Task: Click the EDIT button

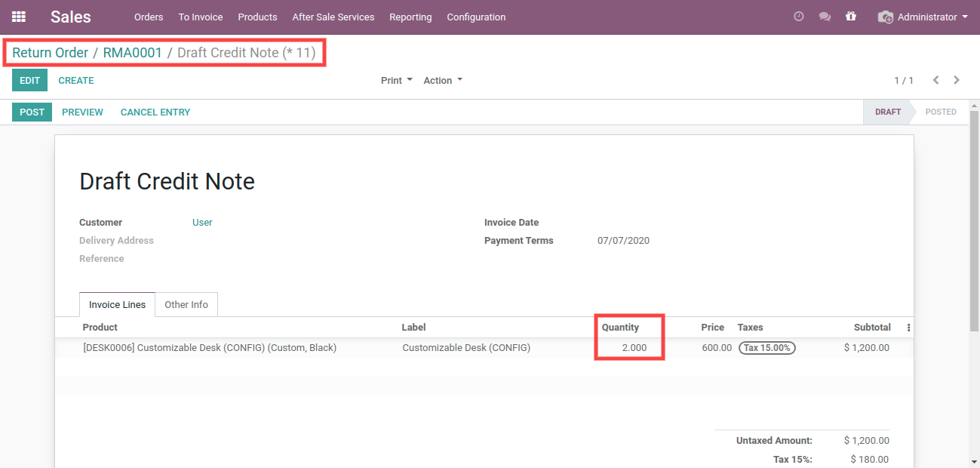Action: click(x=29, y=81)
